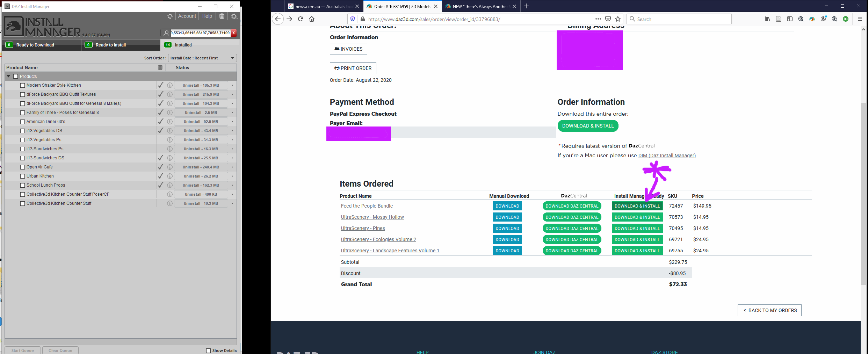This screenshot has height=354, width=868.
Task: Go back via BACK TO MY ORDERS
Action: coord(769,310)
